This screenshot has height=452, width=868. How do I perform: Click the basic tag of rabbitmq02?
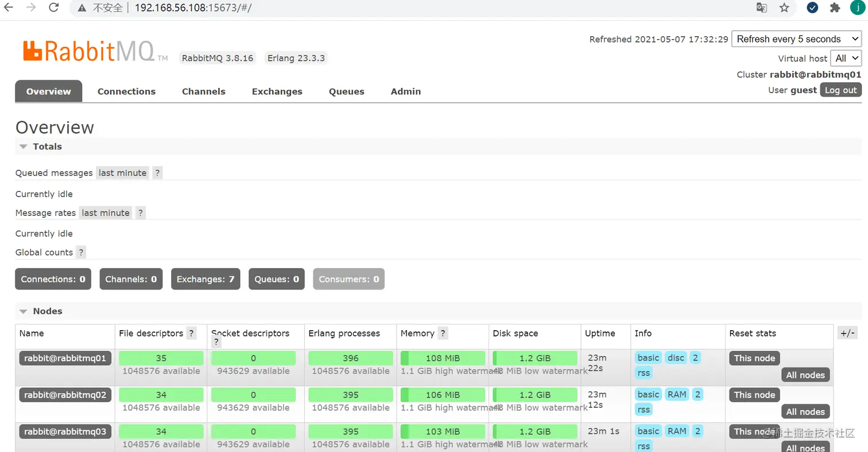pos(649,395)
